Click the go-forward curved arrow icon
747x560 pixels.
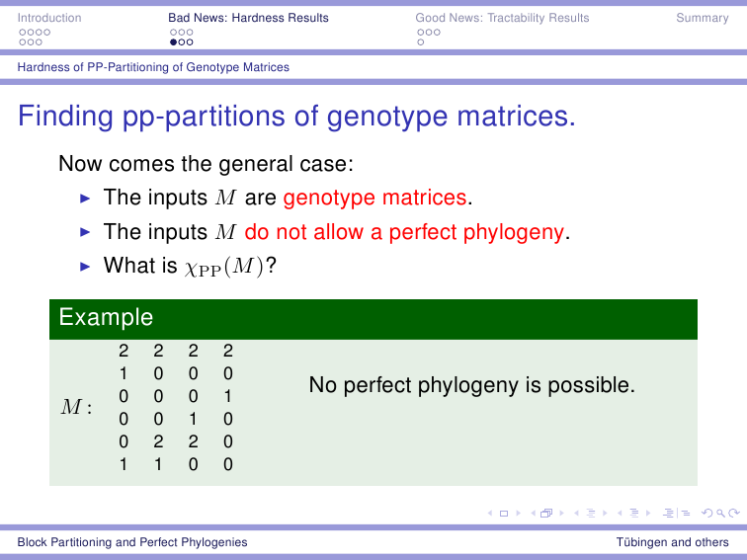[734, 514]
